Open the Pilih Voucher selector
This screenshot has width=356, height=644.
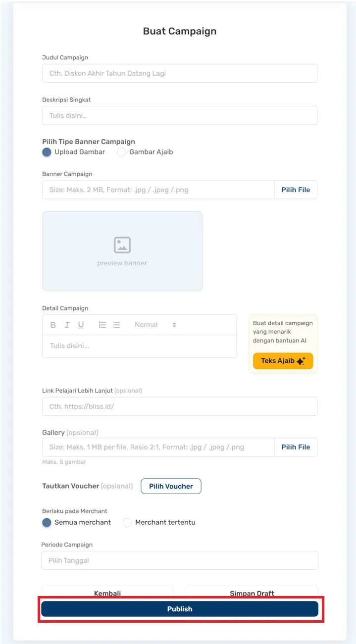171,486
